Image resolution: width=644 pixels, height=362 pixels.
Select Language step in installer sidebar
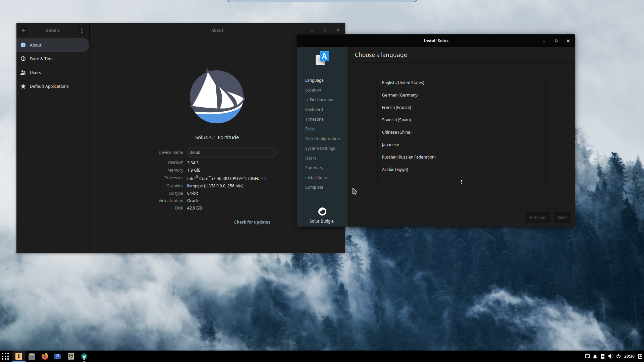314,80
